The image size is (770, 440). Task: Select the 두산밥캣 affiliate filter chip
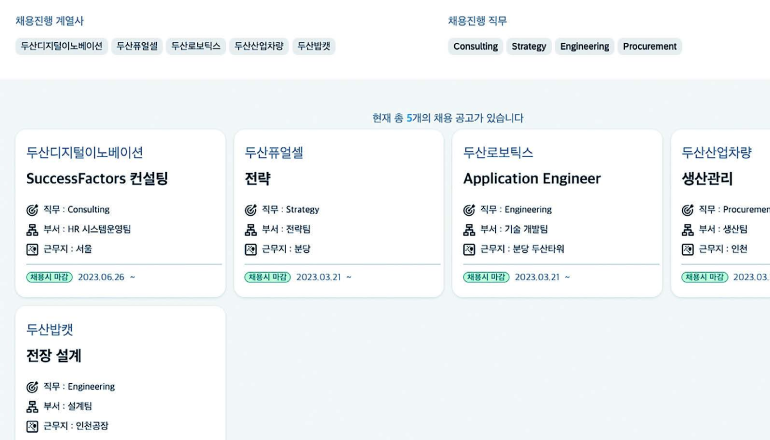314,46
